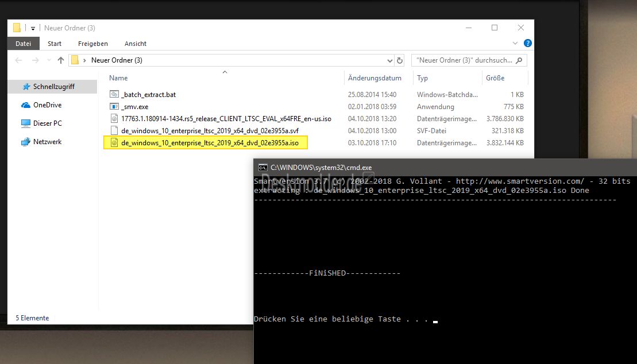Click the date 02.01.2018 03:59
This screenshot has width=637, height=364.
[x=372, y=106]
